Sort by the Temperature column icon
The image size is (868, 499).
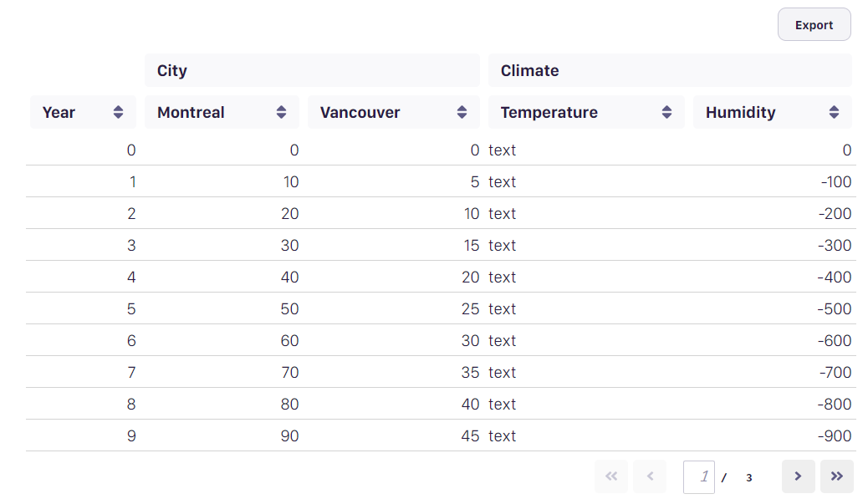[666, 112]
